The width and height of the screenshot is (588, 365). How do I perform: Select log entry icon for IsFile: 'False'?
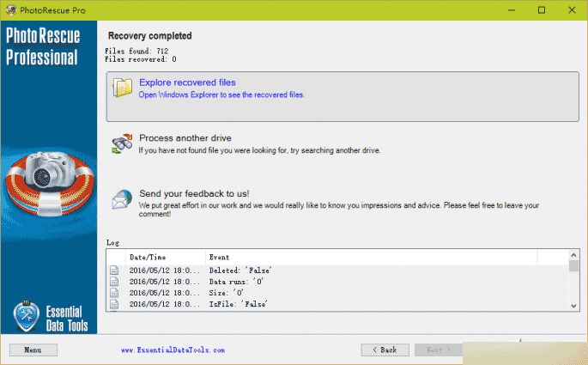(x=114, y=304)
